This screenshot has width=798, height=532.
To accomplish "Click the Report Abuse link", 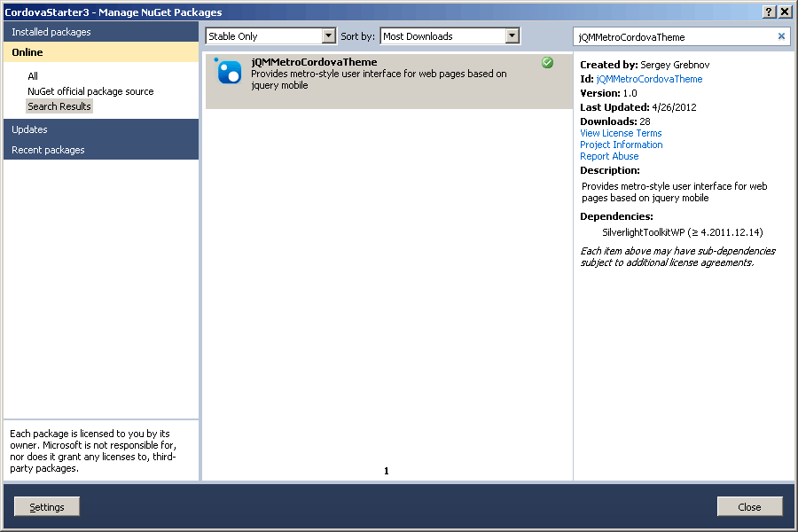I will coord(609,157).
